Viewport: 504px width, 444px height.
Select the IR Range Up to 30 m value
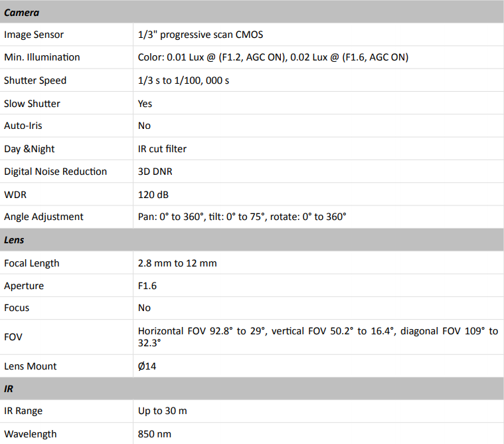tap(162, 411)
